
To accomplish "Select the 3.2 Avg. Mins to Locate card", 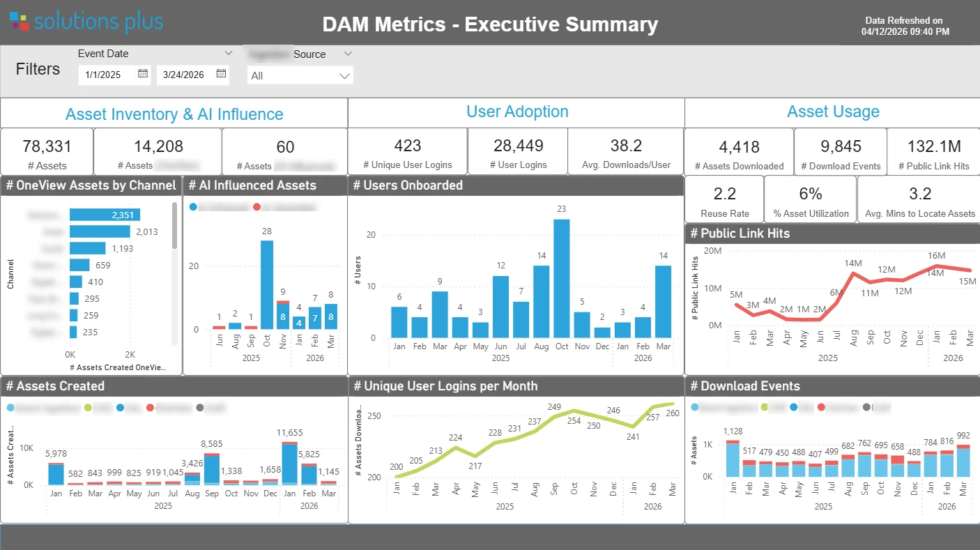I will click(x=919, y=199).
